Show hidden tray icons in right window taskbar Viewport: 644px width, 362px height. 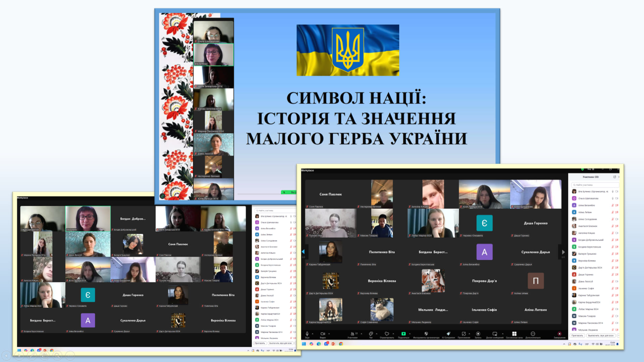(x=564, y=344)
